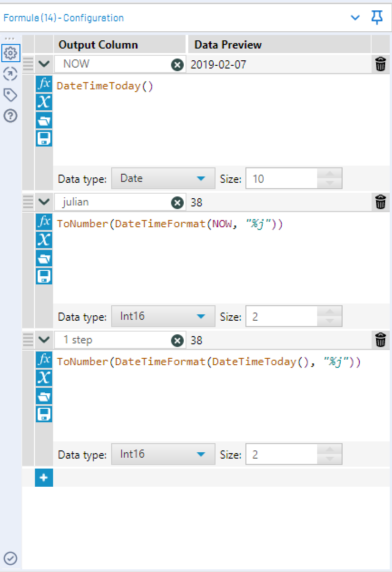The width and height of the screenshot is (392, 572).
Task: Click the Size field of the NOW expression
Action: [x=290, y=178]
